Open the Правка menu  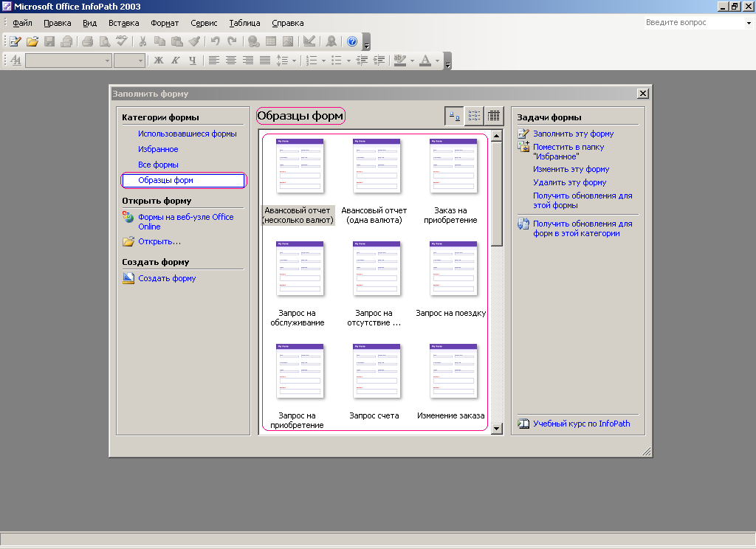(58, 23)
